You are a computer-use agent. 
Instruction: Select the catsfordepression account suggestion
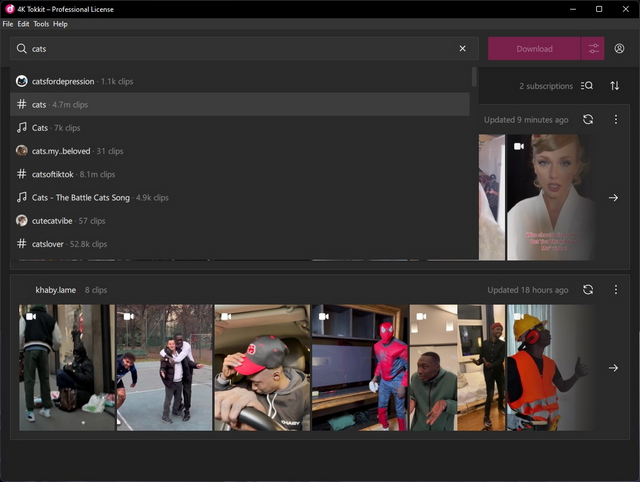tap(240, 81)
